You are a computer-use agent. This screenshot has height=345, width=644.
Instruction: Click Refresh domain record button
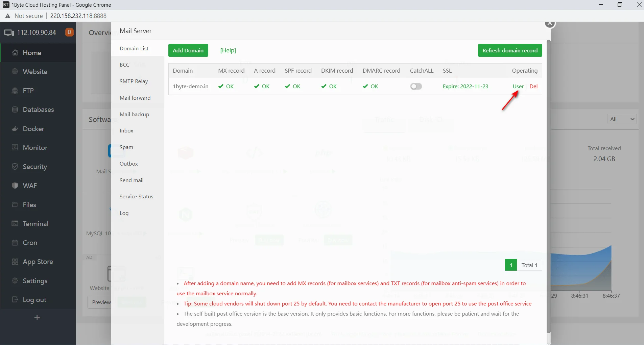pyautogui.click(x=510, y=50)
